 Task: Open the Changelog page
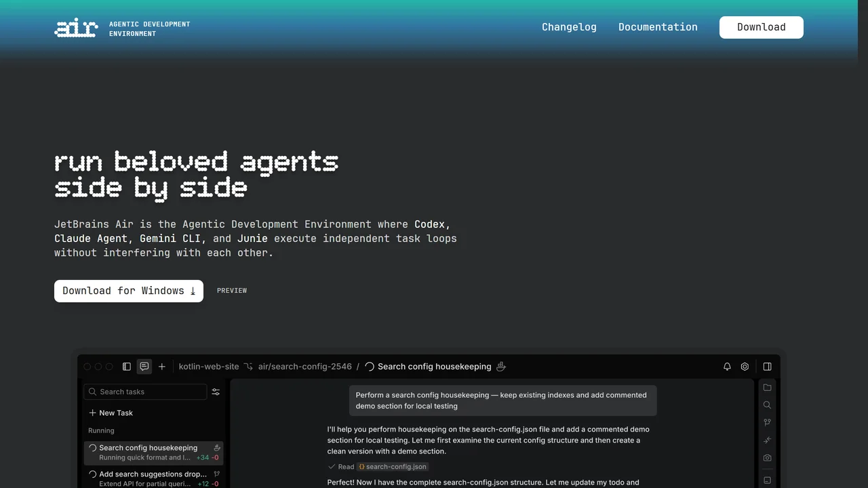pos(569,27)
